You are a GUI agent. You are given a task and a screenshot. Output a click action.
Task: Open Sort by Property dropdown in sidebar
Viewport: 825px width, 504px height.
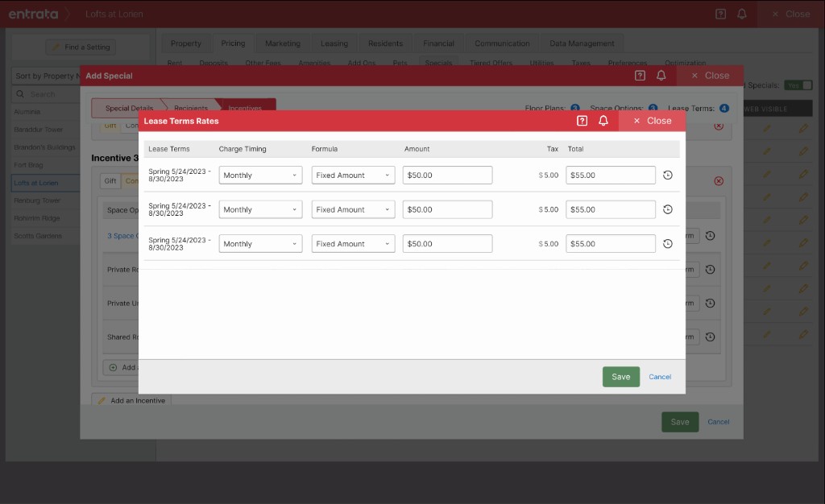point(46,76)
